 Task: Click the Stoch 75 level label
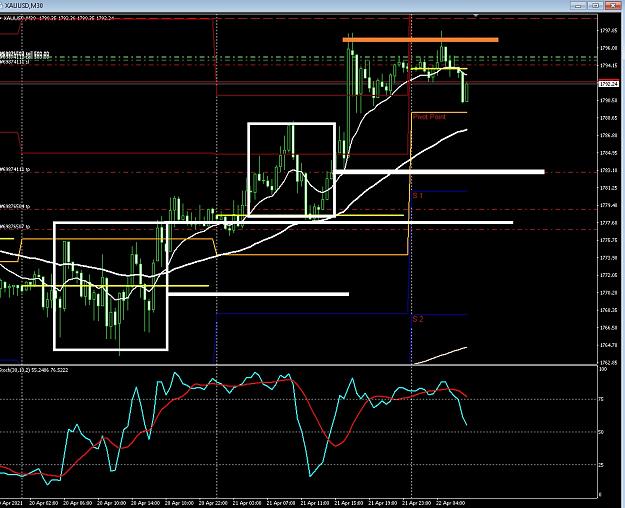click(602, 399)
